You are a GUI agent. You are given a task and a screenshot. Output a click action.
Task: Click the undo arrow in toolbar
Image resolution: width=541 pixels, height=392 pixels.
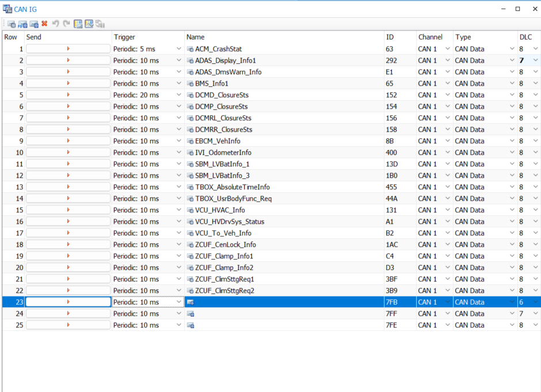[x=56, y=24]
